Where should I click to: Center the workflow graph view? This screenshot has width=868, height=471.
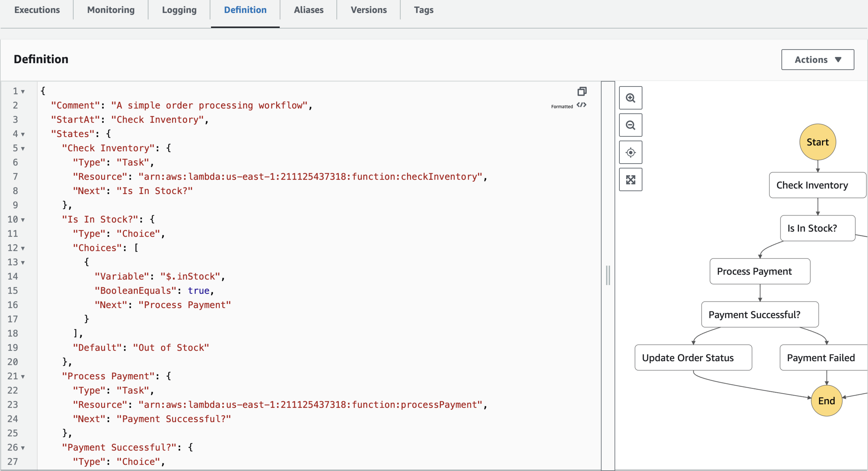point(630,152)
